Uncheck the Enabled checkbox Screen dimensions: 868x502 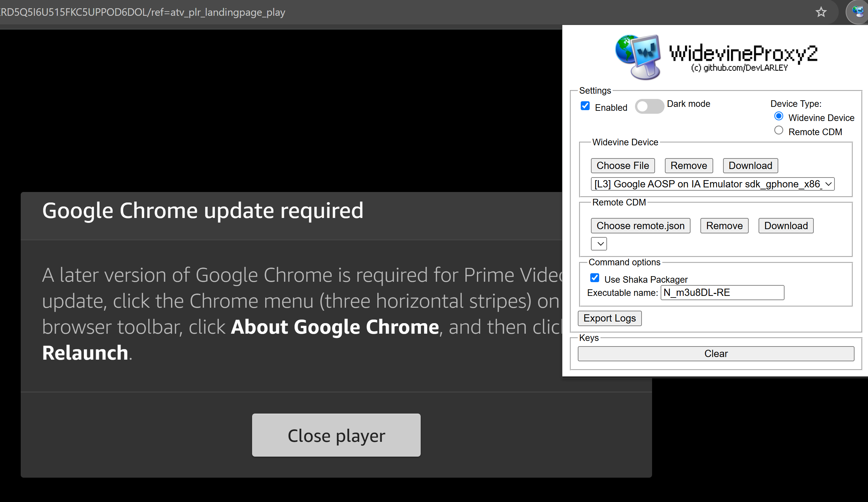tap(585, 106)
